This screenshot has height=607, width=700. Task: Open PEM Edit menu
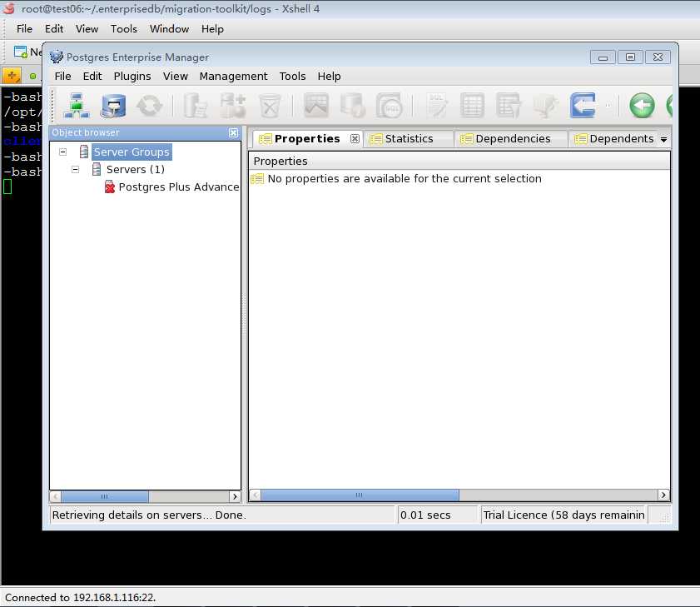click(92, 77)
